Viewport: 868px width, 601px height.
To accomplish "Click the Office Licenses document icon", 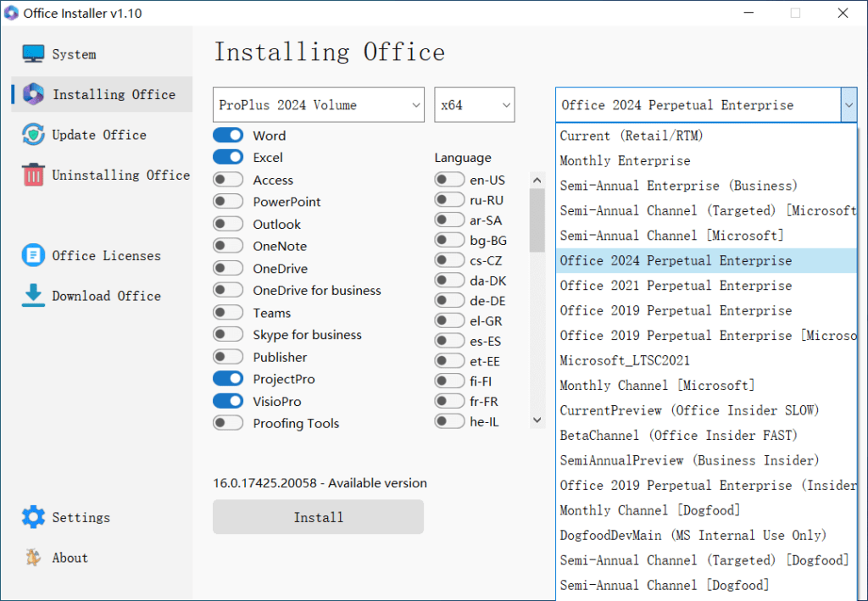I will tap(33, 255).
